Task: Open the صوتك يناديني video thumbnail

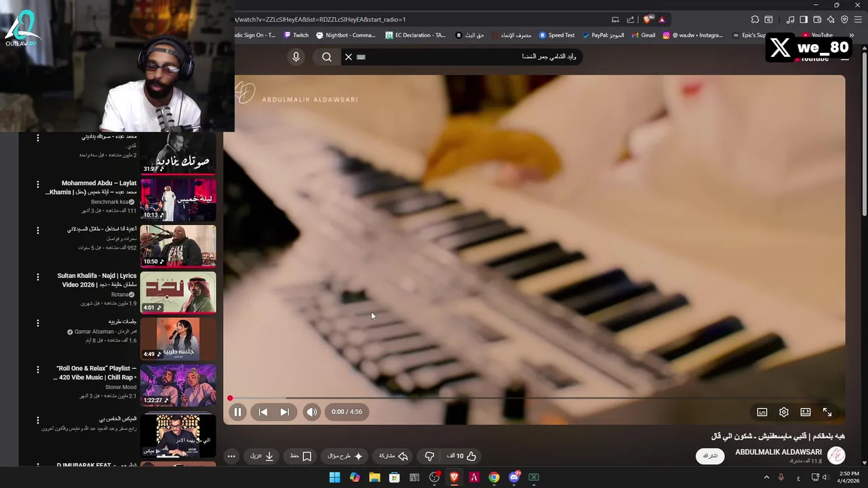Action: pyautogui.click(x=178, y=153)
